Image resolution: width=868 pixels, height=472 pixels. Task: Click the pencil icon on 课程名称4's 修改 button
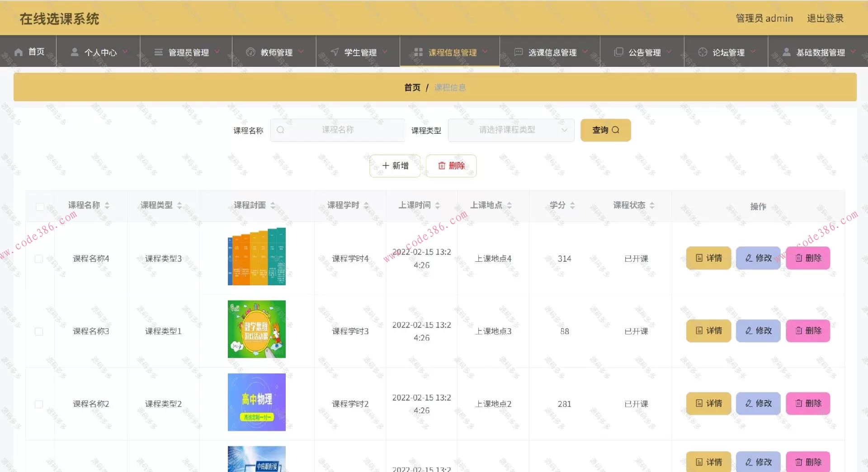tap(748, 258)
